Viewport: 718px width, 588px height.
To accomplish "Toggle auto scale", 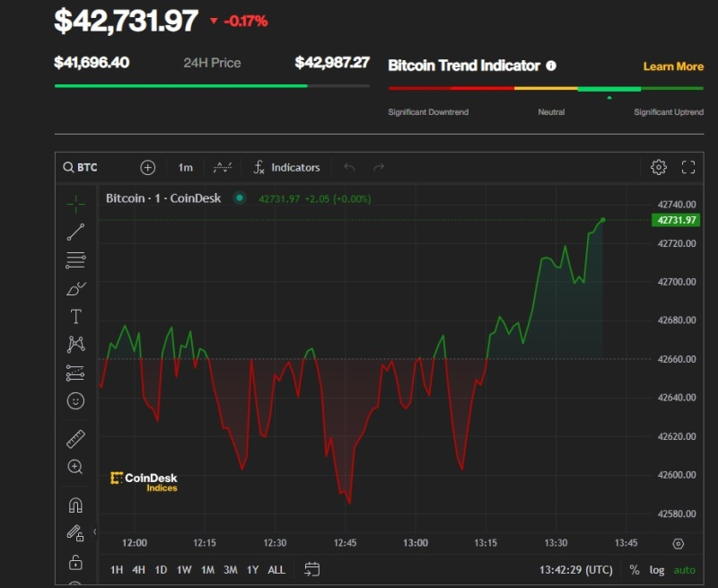I will (x=684, y=570).
